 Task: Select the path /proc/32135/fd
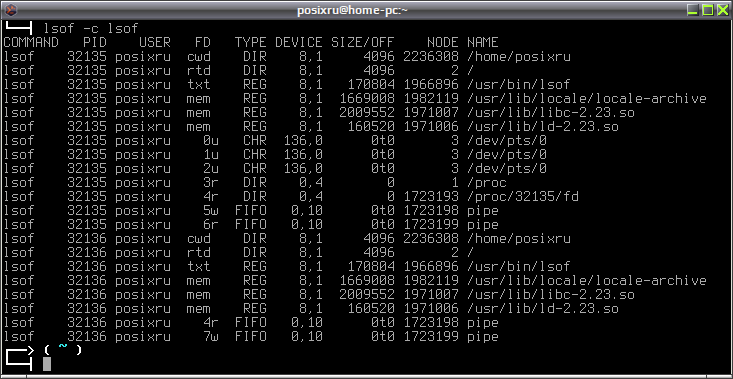tap(523, 197)
